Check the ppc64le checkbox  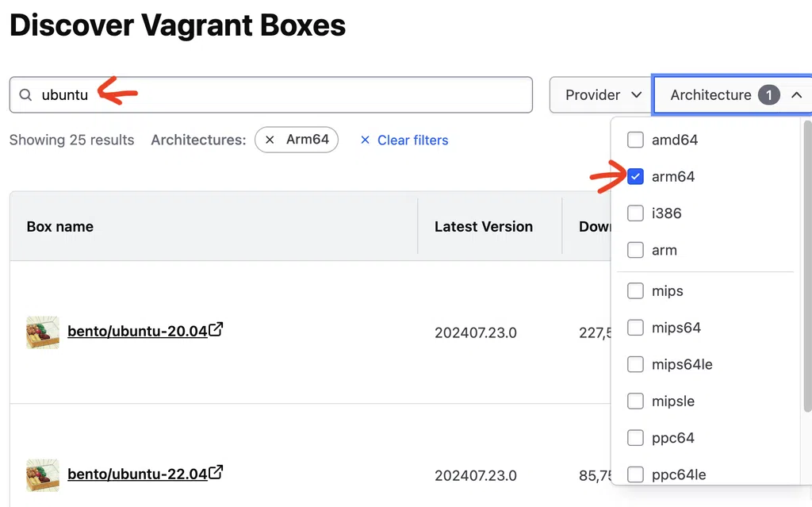click(x=635, y=474)
